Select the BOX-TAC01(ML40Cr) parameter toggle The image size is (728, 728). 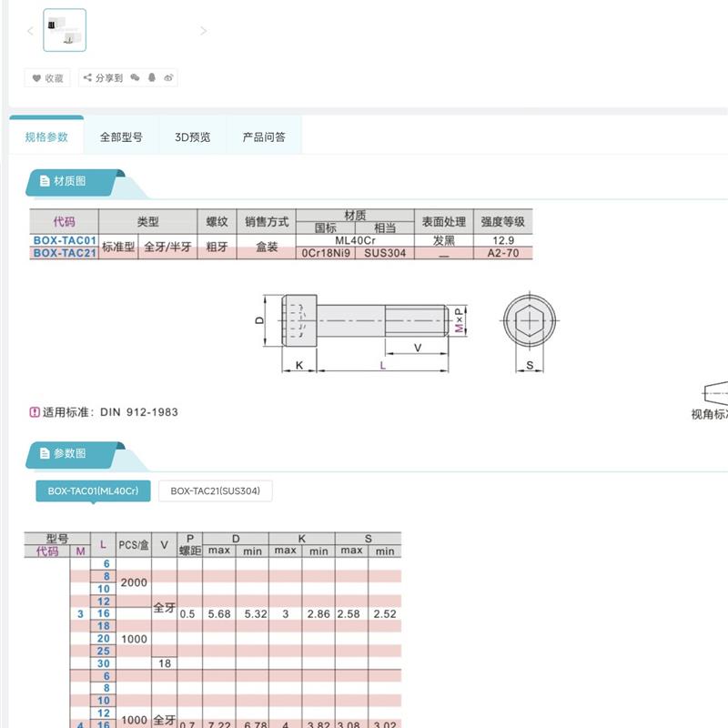95,490
